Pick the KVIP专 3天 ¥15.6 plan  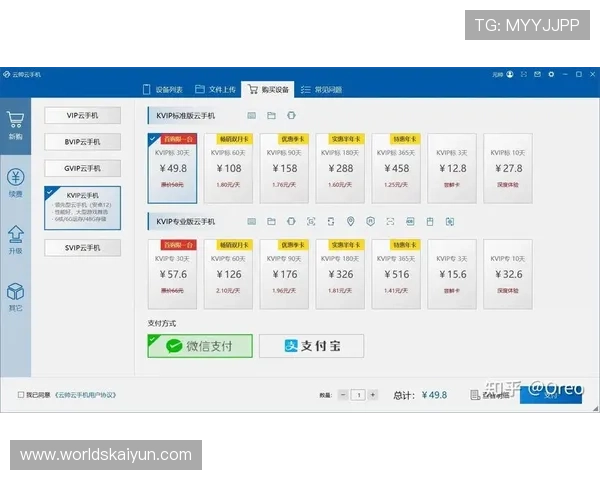452,274
